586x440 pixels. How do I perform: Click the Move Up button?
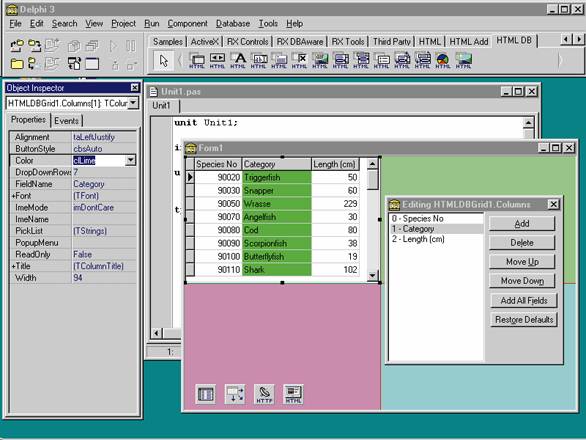click(x=522, y=262)
